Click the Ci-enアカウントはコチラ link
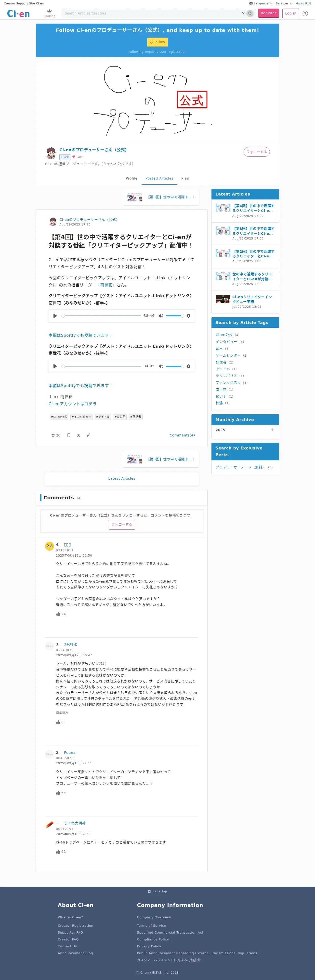This screenshot has width=315, height=980. click(73, 404)
